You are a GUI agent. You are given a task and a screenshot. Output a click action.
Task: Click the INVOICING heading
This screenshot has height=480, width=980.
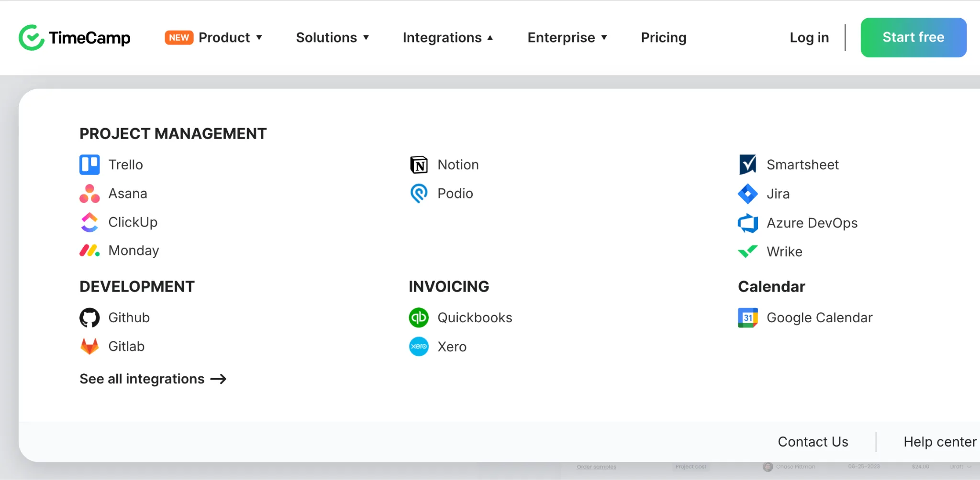click(449, 287)
